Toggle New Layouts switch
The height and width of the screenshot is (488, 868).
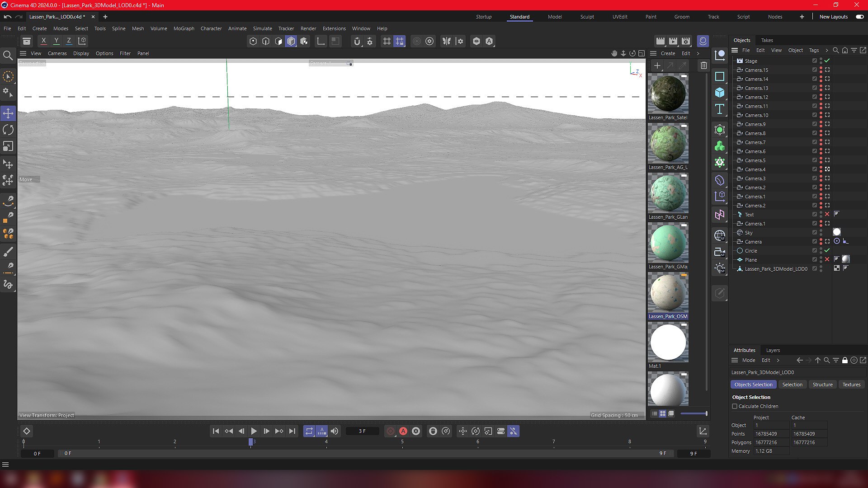point(860,17)
